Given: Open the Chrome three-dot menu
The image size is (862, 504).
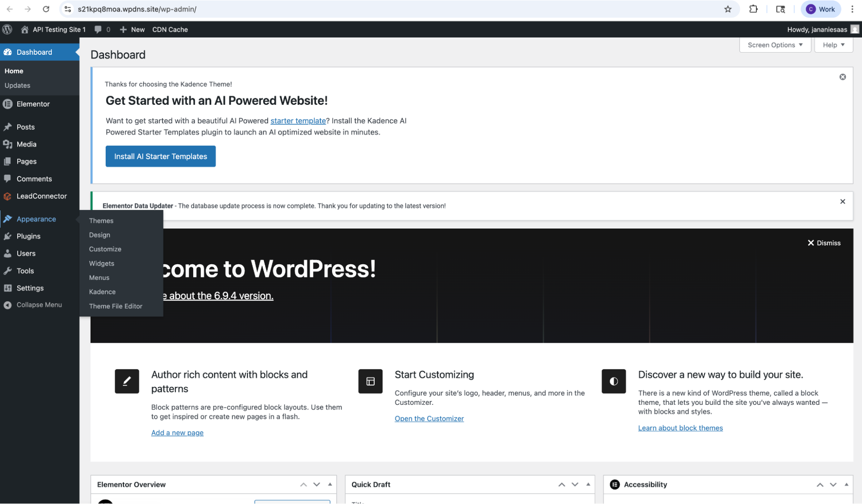Looking at the screenshot, I should tap(852, 9).
